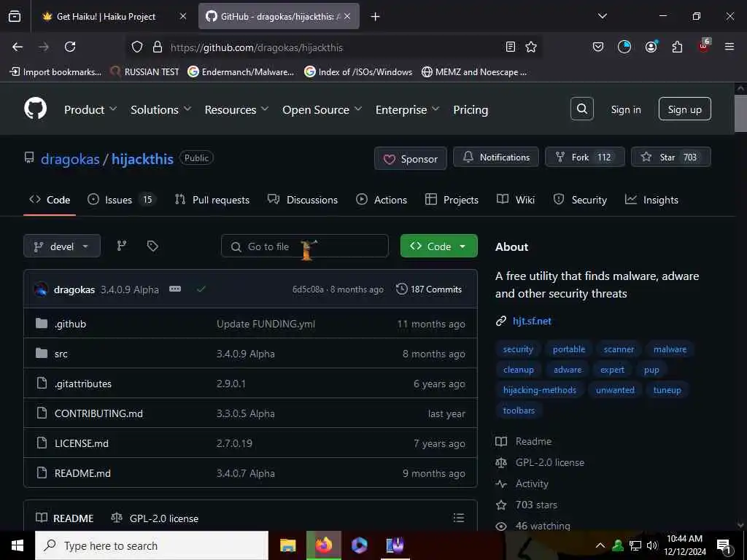Open the Actions tab
Screen dimensions: 747x560
pyautogui.click(x=381, y=200)
